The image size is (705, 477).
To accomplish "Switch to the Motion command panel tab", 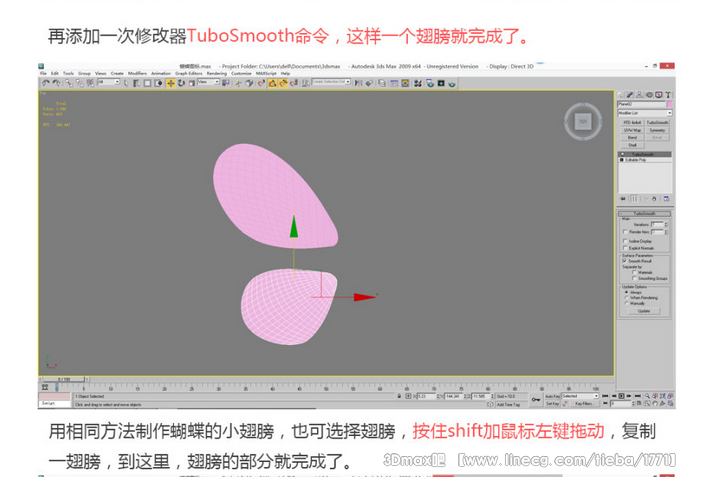I will [x=649, y=95].
